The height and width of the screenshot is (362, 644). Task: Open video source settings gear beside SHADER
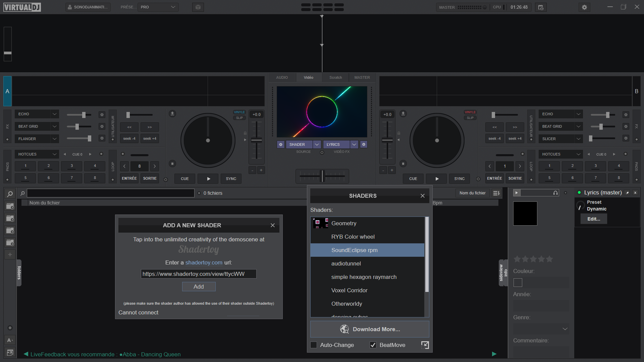point(281,144)
